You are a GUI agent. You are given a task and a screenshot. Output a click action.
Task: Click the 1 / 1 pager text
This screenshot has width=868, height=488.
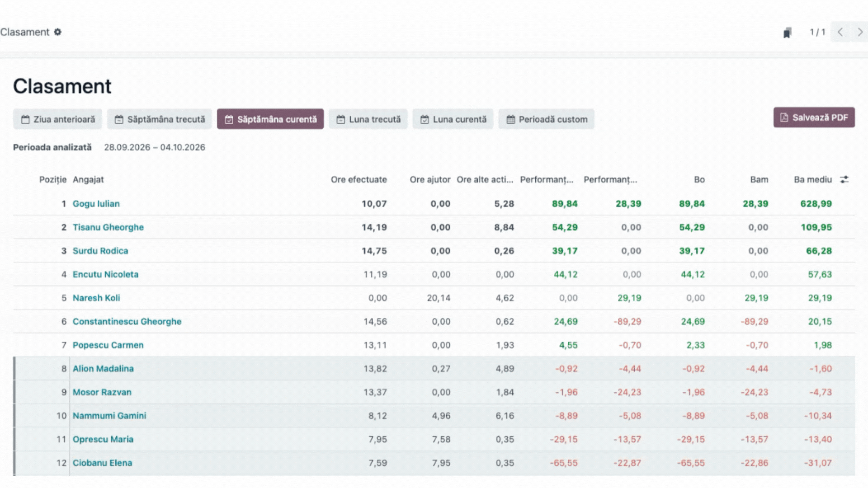point(817,32)
